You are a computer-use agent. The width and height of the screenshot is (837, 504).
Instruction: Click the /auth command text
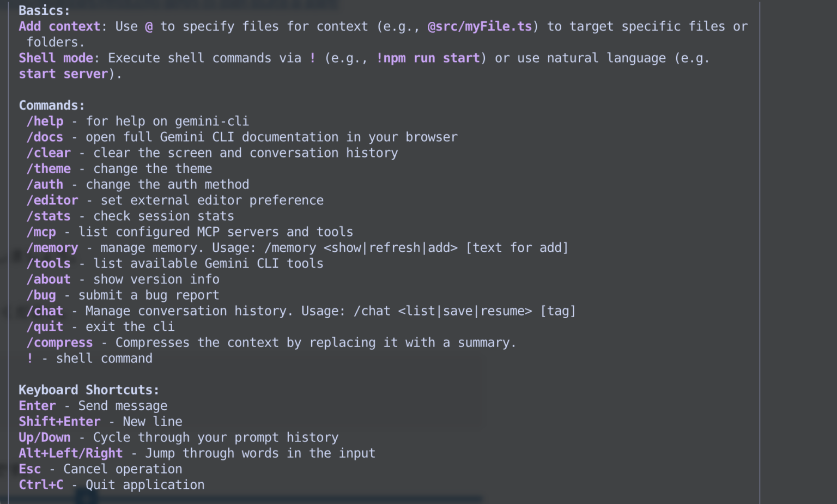pos(45,184)
